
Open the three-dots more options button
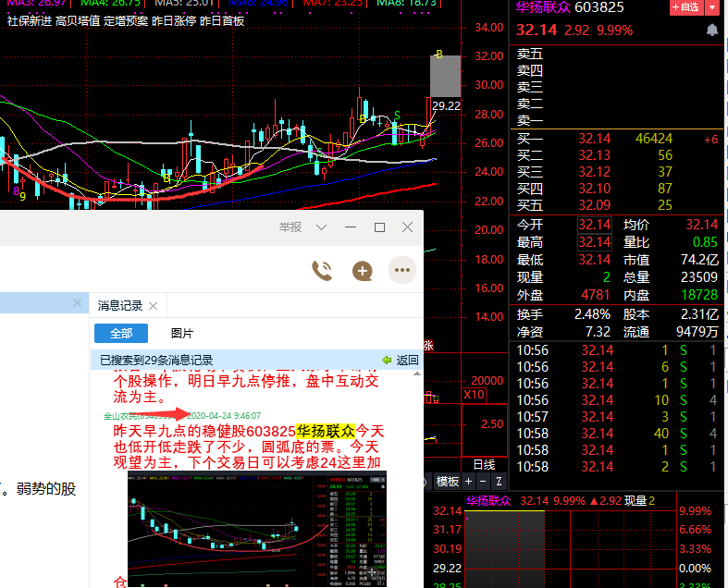402,270
